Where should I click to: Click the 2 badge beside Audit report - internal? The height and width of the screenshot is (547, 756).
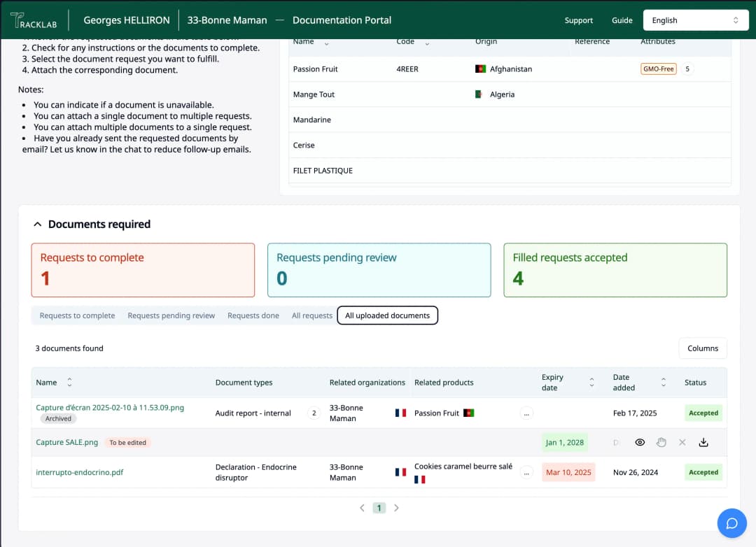pos(314,413)
